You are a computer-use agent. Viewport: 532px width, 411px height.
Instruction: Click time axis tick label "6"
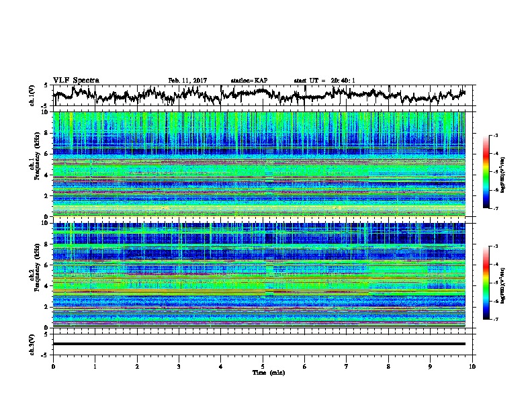pos(305,367)
